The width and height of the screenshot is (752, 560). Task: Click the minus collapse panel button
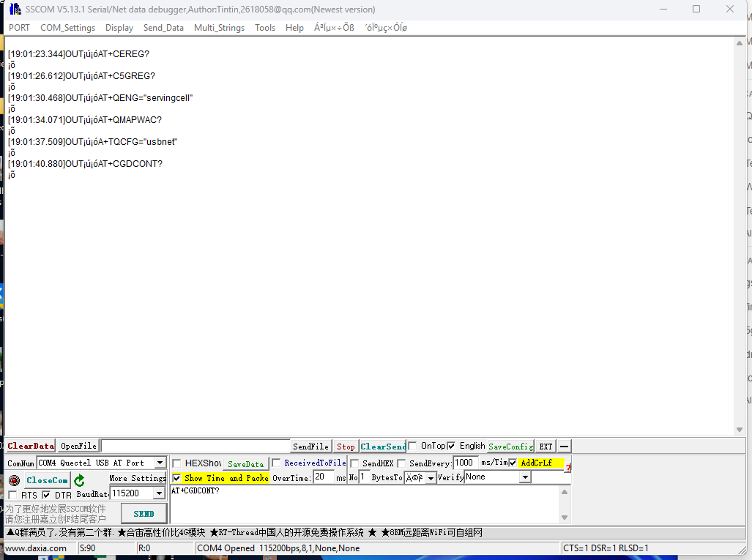564,447
